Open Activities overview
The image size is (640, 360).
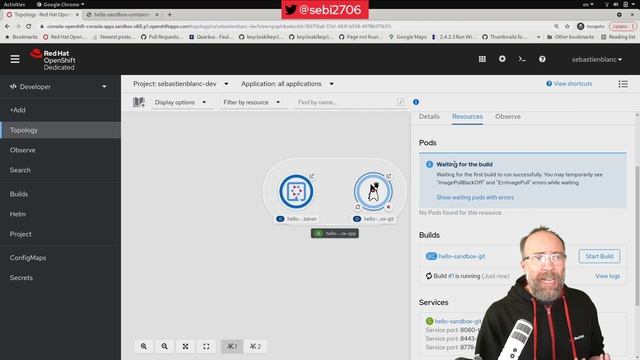click(x=14, y=4)
